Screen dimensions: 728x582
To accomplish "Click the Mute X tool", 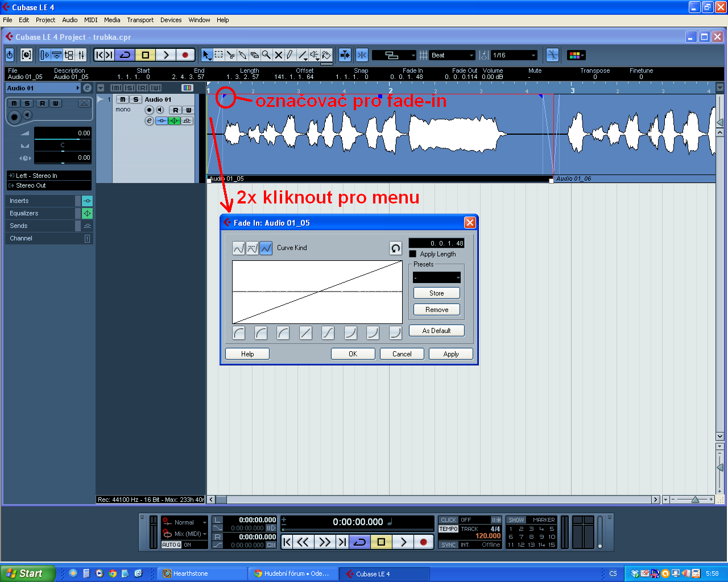I will [278, 55].
